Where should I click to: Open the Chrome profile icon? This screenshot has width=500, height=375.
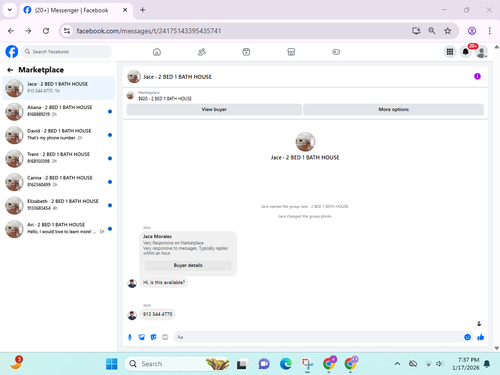tap(472, 31)
